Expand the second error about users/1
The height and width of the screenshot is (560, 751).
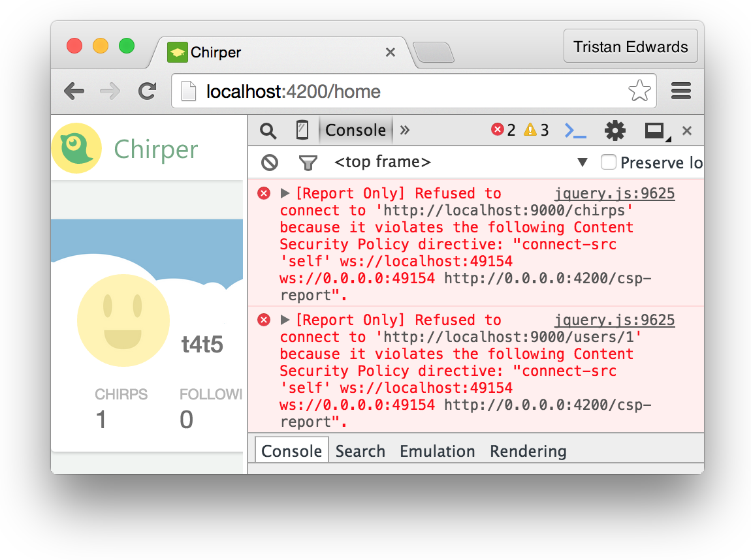tap(285, 320)
